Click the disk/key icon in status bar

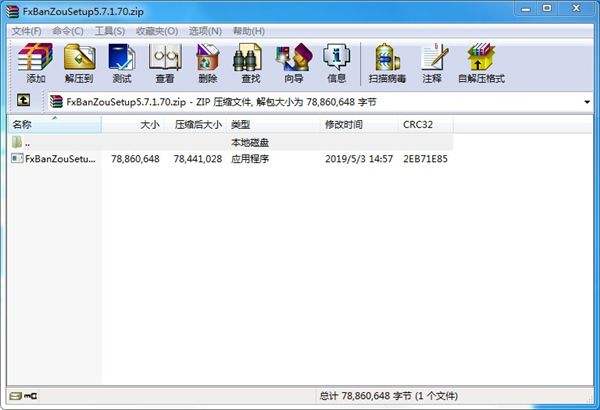tap(23, 396)
